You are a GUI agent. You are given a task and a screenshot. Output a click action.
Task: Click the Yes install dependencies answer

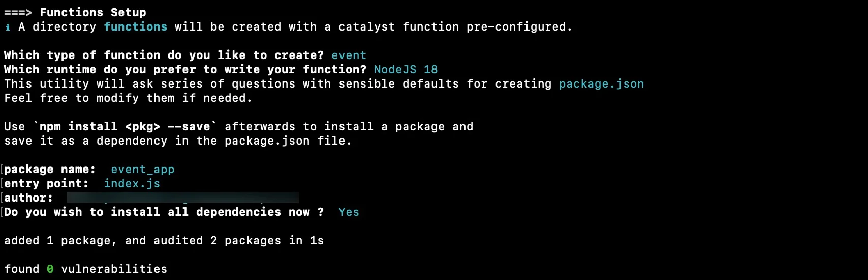(x=349, y=212)
